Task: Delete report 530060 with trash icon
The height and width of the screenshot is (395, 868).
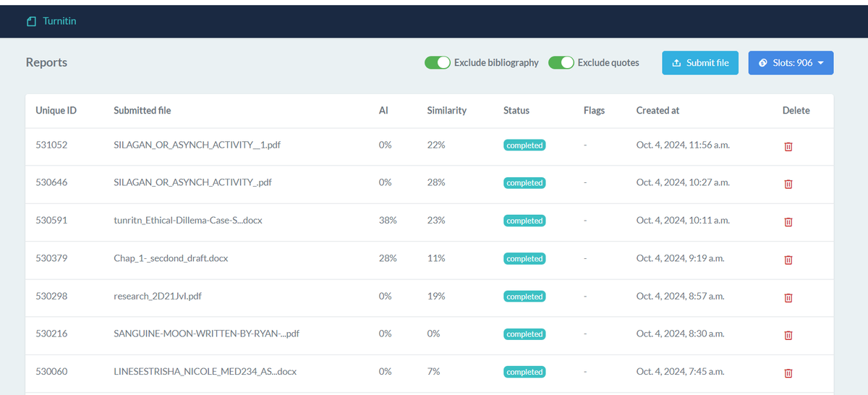Action: coord(788,373)
